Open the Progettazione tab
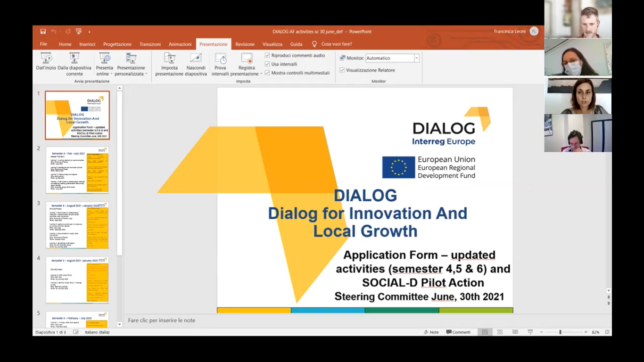644x362 pixels. click(x=117, y=44)
